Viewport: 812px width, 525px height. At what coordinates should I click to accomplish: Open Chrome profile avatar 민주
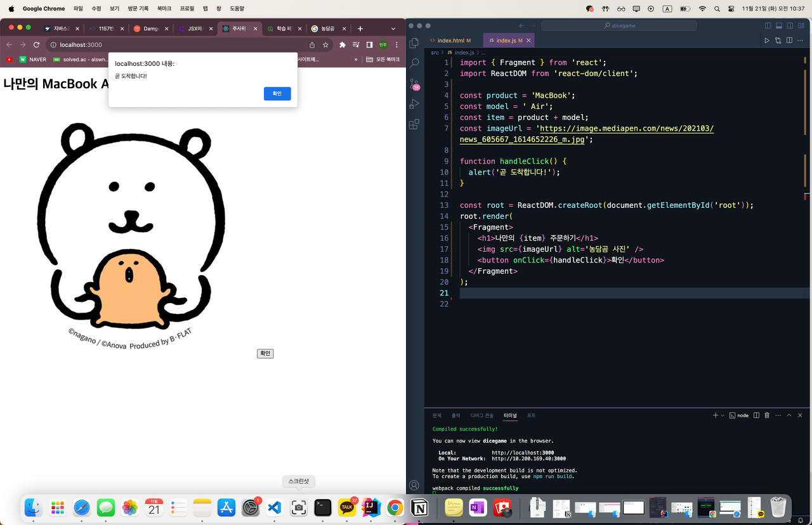tap(383, 45)
